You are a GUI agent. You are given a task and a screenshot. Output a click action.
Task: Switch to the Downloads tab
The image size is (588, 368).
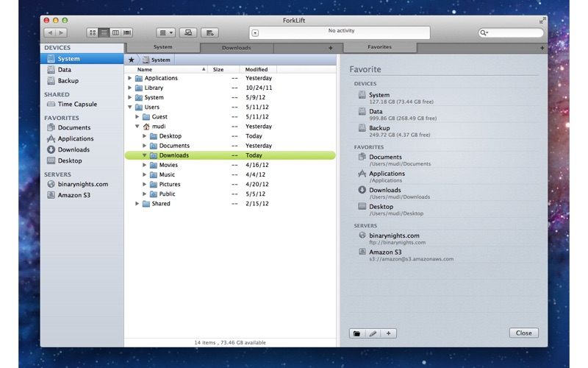coord(236,48)
